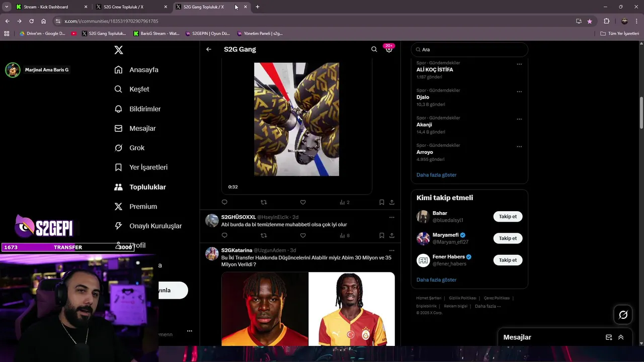Open Onaylı Kuruluşlar in the sidebar
Screen dimensions: 644x362
(x=148, y=226)
